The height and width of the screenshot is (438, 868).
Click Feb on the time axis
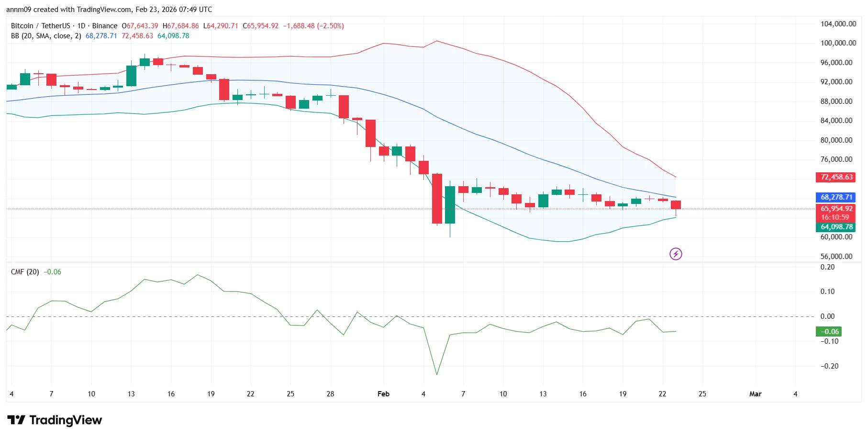(383, 393)
